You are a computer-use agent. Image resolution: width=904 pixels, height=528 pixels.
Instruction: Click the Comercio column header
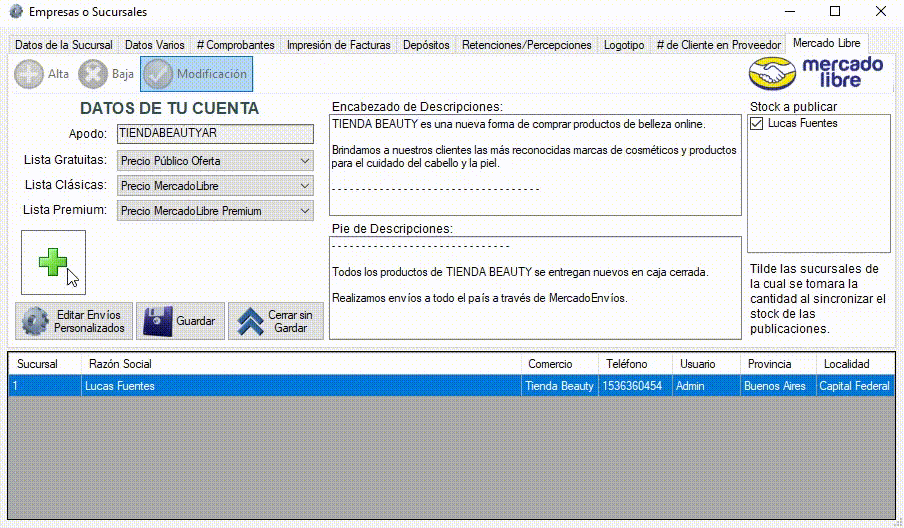(x=559, y=364)
